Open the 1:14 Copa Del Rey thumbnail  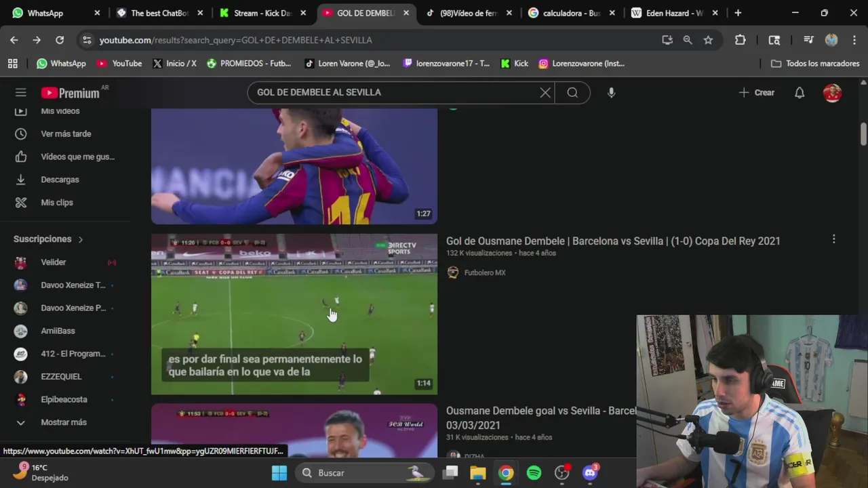point(294,314)
